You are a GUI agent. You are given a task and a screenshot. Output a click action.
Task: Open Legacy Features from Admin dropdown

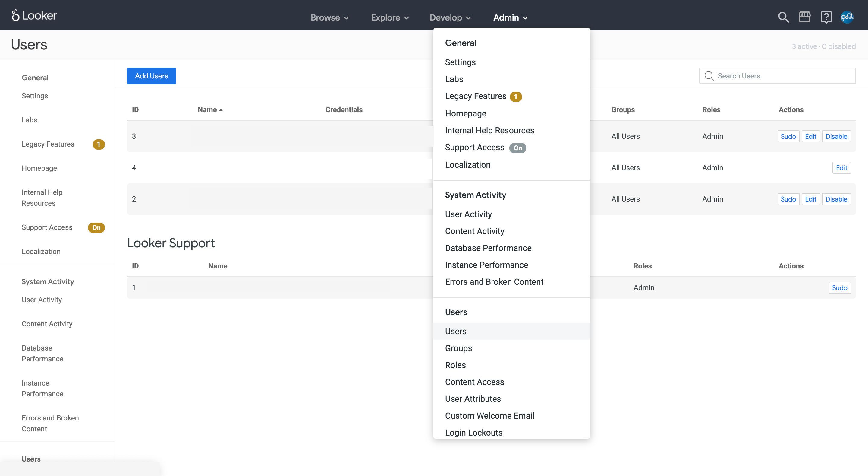coord(476,97)
